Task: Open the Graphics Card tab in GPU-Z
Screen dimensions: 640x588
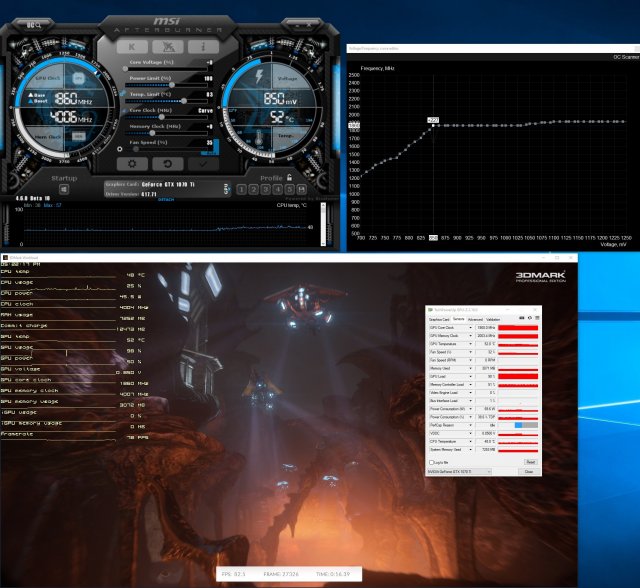Action: coord(439,320)
